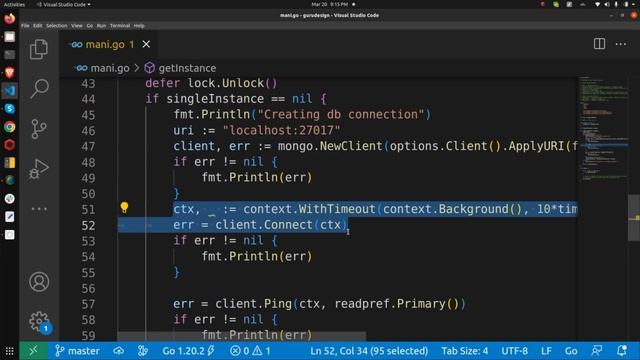The width and height of the screenshot is (640, 360).
Task: Open the Terminal icon in the dock
Action: (x=9, y=55)
